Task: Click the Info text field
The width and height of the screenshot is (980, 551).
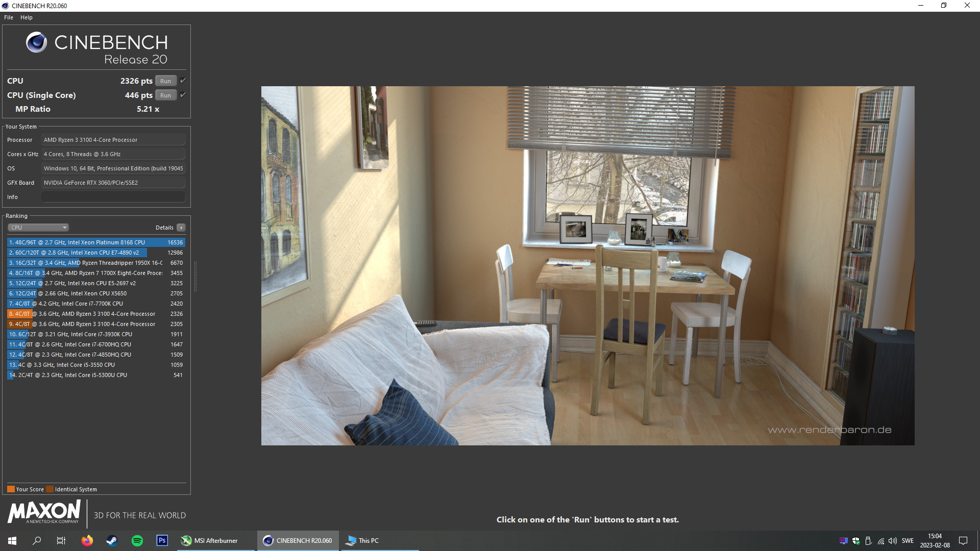Action: (113, 197)
